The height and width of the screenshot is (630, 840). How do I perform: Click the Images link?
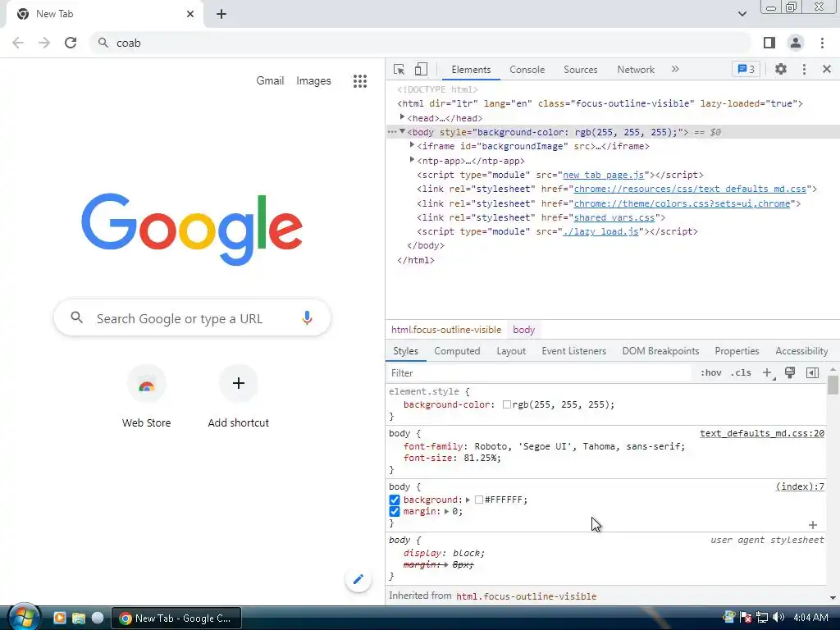pos(313,81)
